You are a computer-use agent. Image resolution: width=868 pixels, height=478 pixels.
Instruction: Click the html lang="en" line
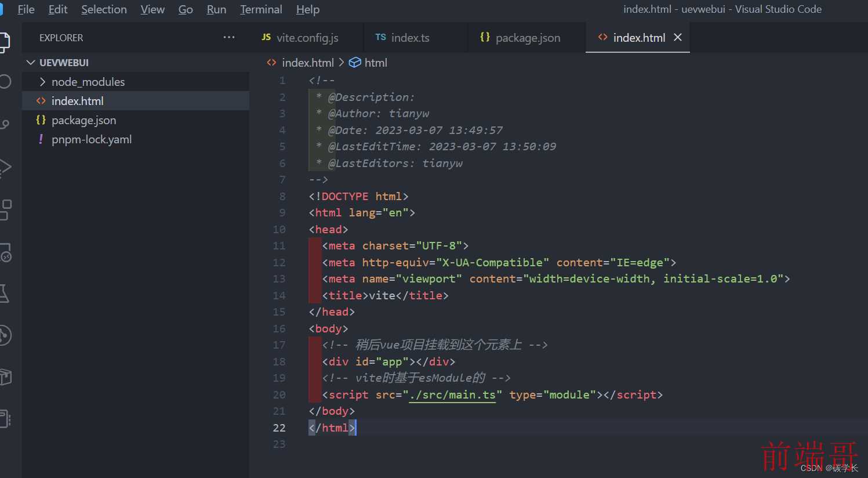pyautogui.click(x=362, y=213)
